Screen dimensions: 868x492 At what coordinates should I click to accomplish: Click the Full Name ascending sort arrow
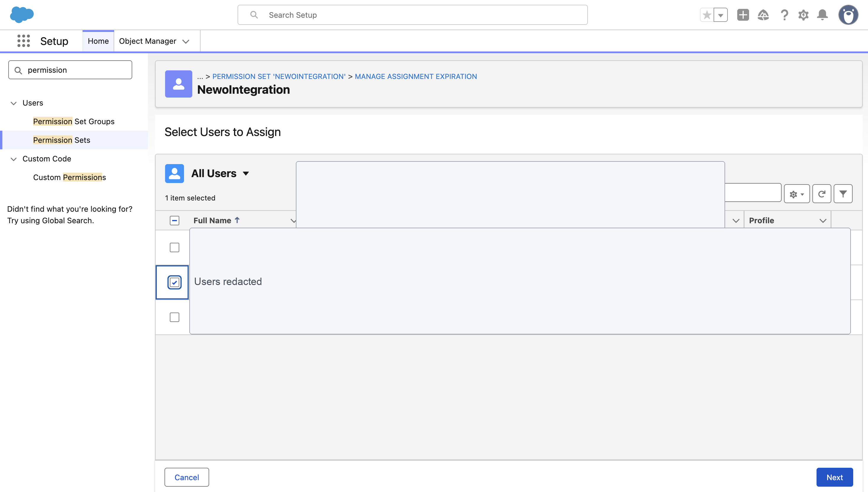[237, 220]
